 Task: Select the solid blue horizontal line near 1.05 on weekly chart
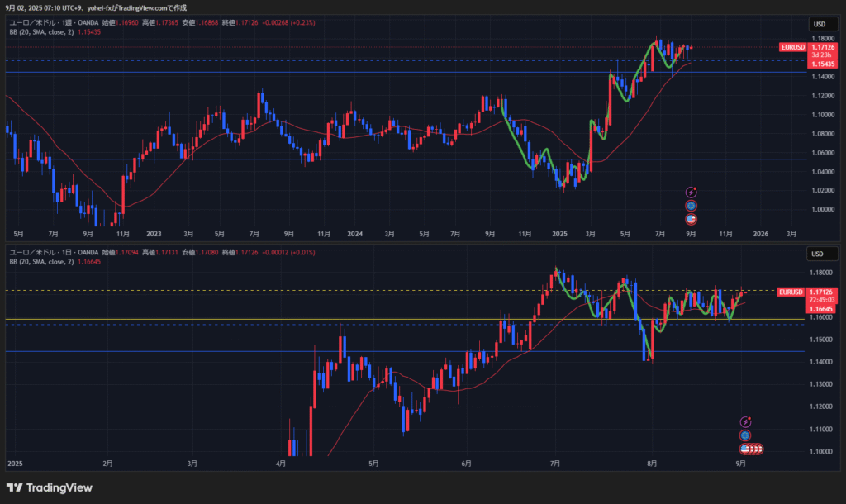(x=406, y=159)
